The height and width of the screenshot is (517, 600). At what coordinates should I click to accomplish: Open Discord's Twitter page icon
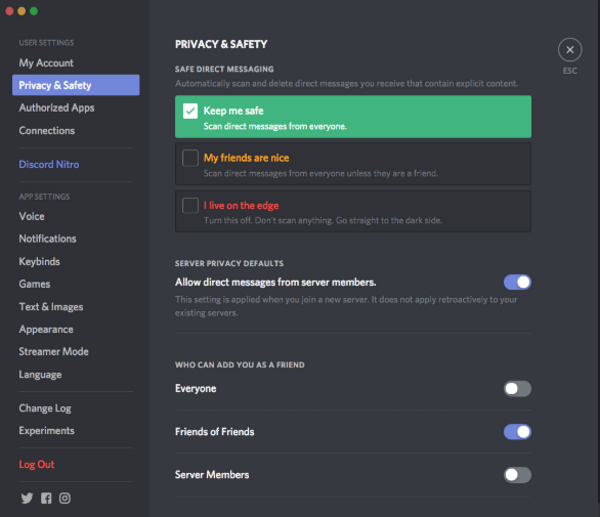pyautogui.click(x=27, y=498)
